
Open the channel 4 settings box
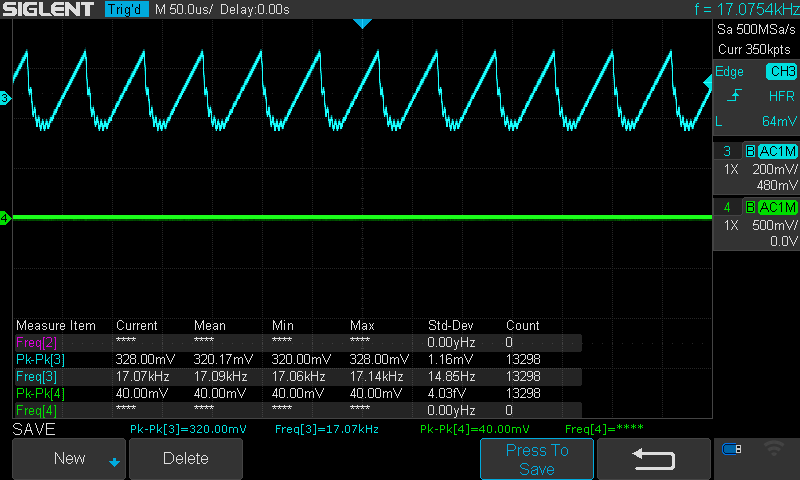pyautogui.click(x=756, y=224)
